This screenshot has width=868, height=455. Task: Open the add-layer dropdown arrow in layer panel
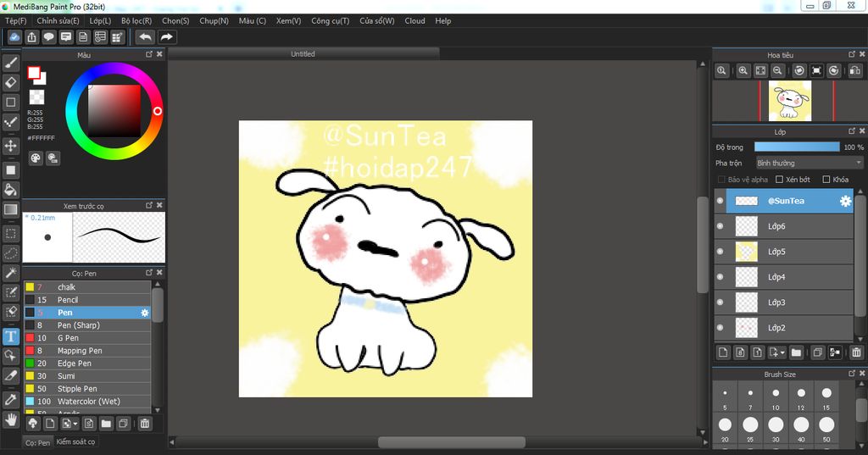[x=782, y=352]
